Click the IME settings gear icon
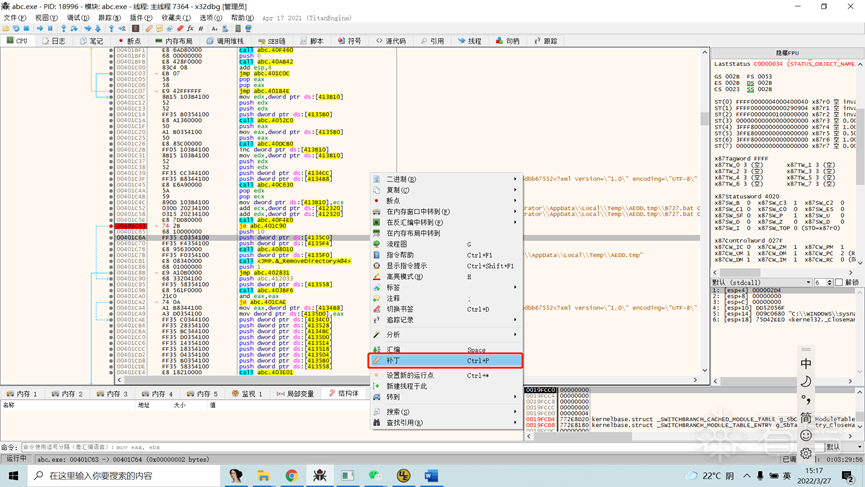The image size is (865, 487). 806,453
